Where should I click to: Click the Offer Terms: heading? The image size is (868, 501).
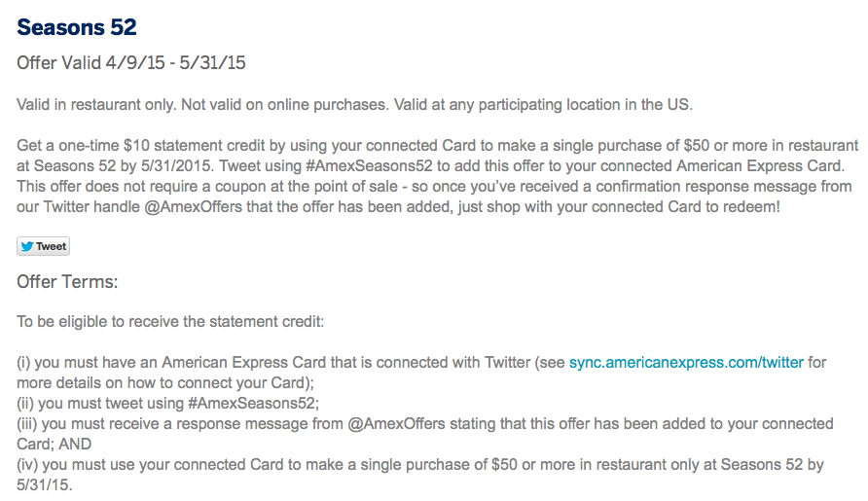tap(67, 282)
